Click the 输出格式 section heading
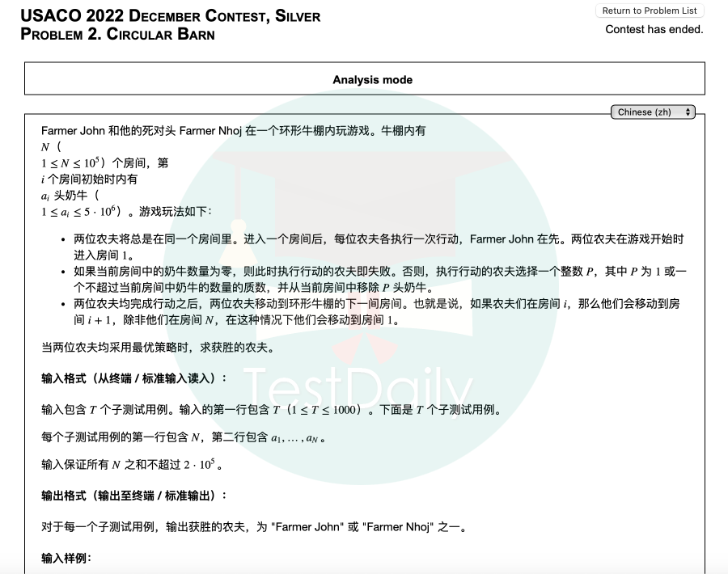This screenshot has width=728, height=574. 134,496
